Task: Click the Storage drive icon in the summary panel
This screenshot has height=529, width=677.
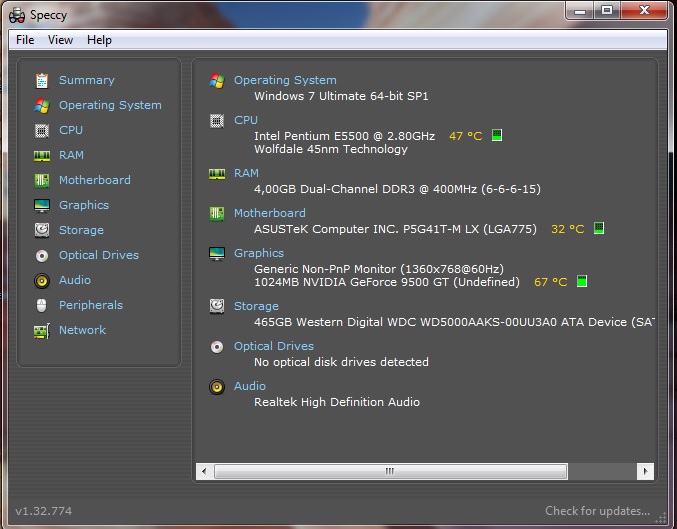Action: [217, 307]
